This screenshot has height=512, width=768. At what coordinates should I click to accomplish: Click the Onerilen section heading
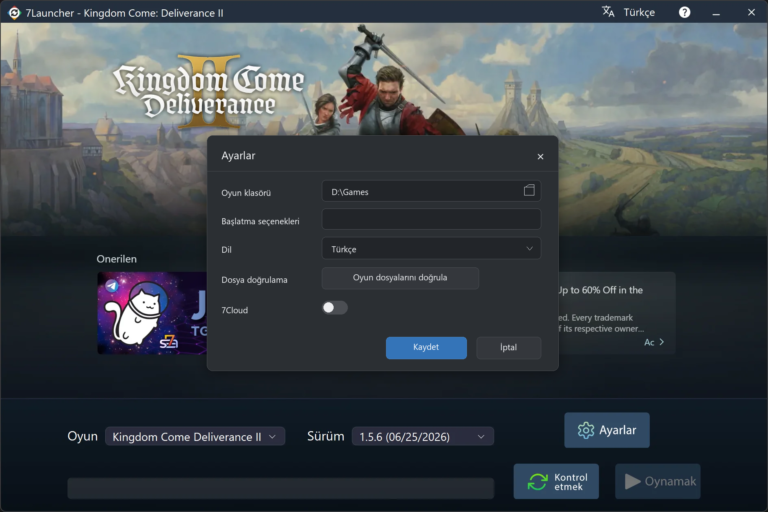(x=117, y=259)
